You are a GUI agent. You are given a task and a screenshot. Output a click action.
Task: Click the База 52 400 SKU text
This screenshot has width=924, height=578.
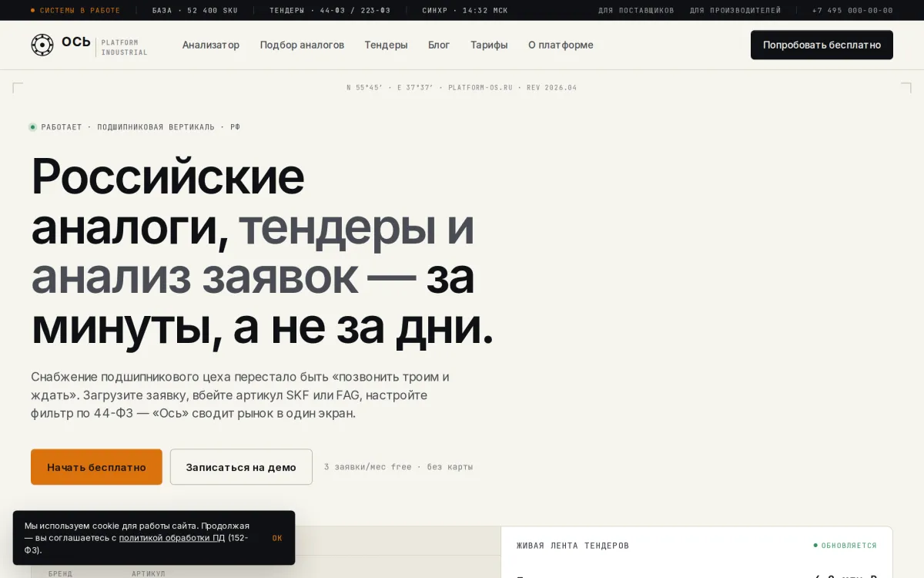pos(195,11)
